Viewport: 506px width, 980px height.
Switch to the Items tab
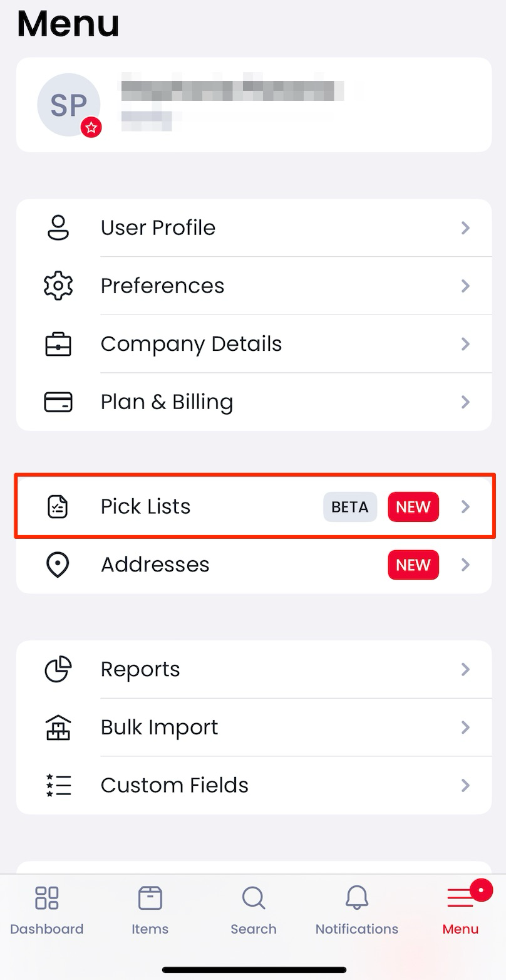pos(150,910)
